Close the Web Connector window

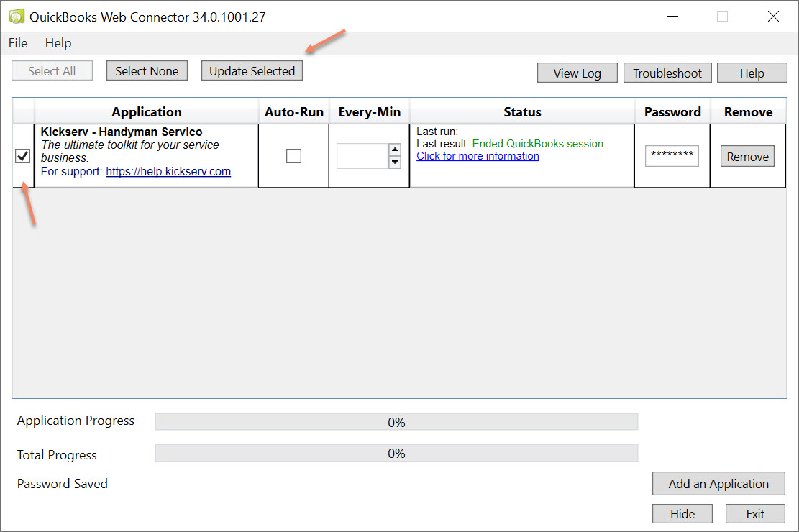(773, 17)
